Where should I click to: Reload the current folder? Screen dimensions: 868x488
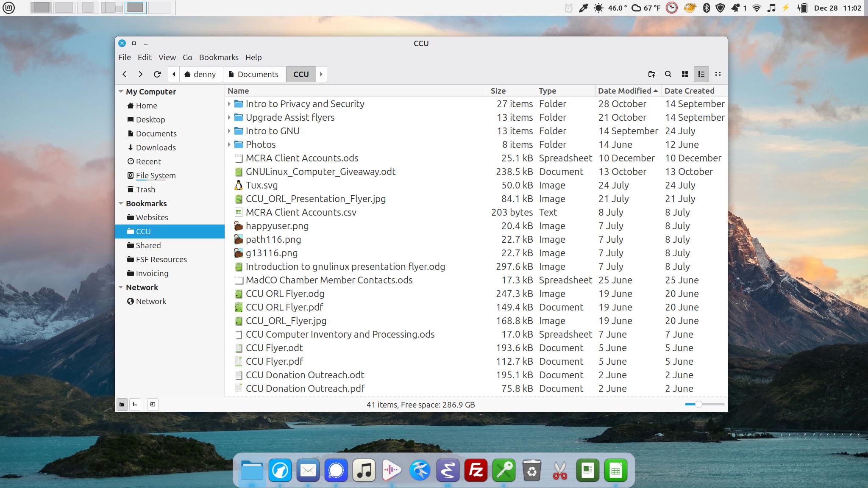158,74
